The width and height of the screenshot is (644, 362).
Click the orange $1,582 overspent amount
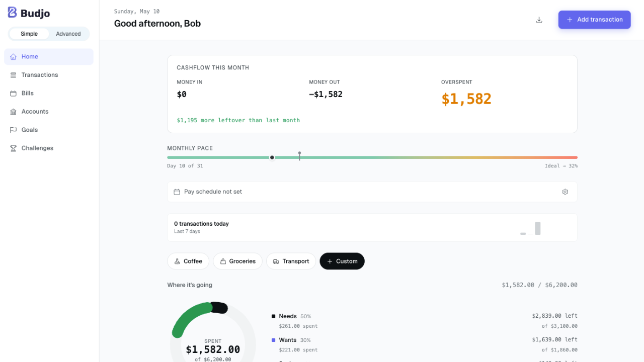pyautogui.click(x=466, y=99)
